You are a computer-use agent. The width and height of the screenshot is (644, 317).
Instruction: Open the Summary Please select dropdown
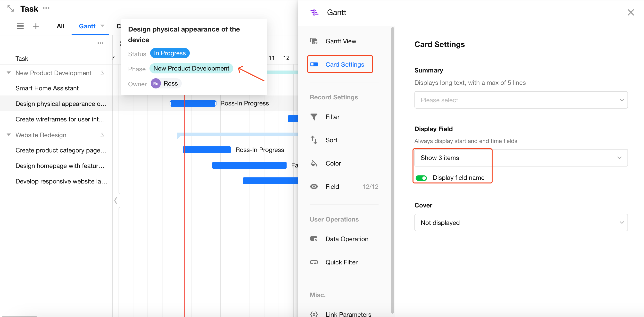(521, 100)
